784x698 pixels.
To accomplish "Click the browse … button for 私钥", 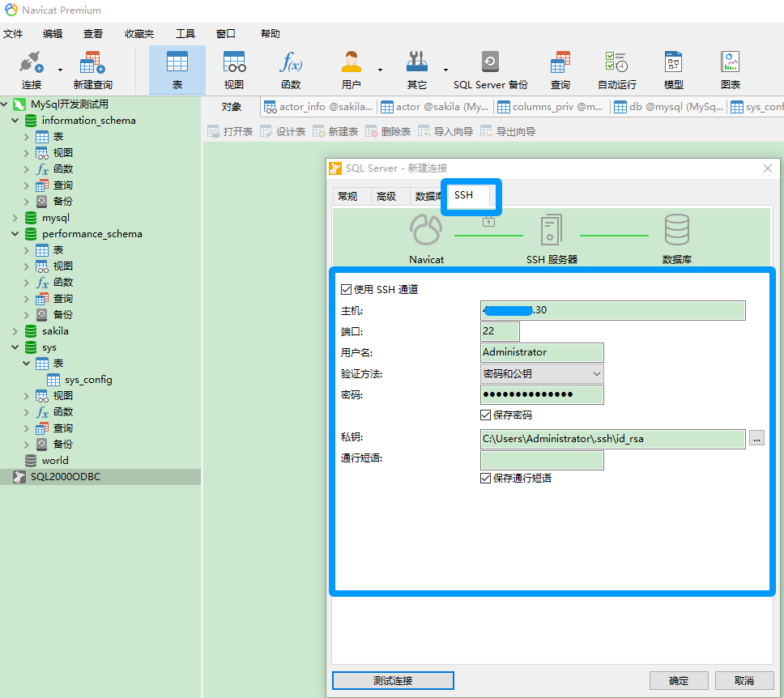I will (756, 439).
